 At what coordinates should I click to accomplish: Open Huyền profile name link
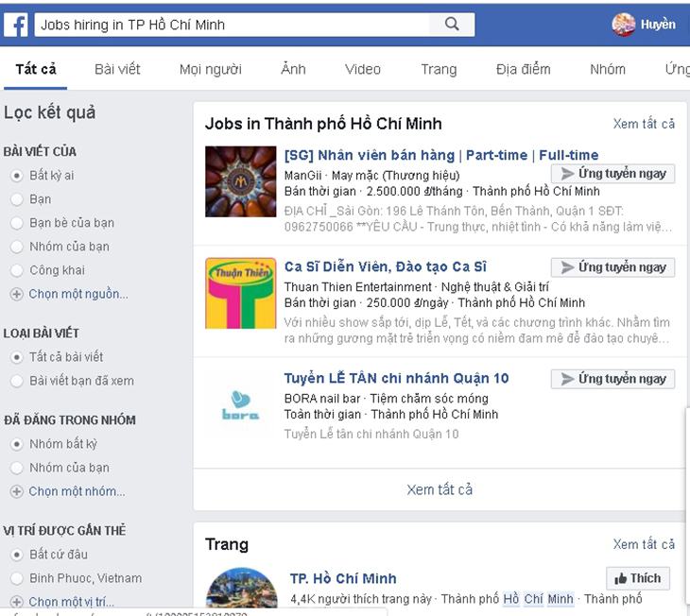[x=658, y=25]
